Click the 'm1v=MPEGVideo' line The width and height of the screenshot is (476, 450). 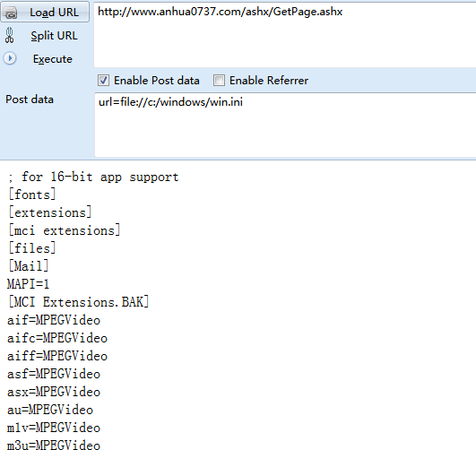click(x=54, y=428)
